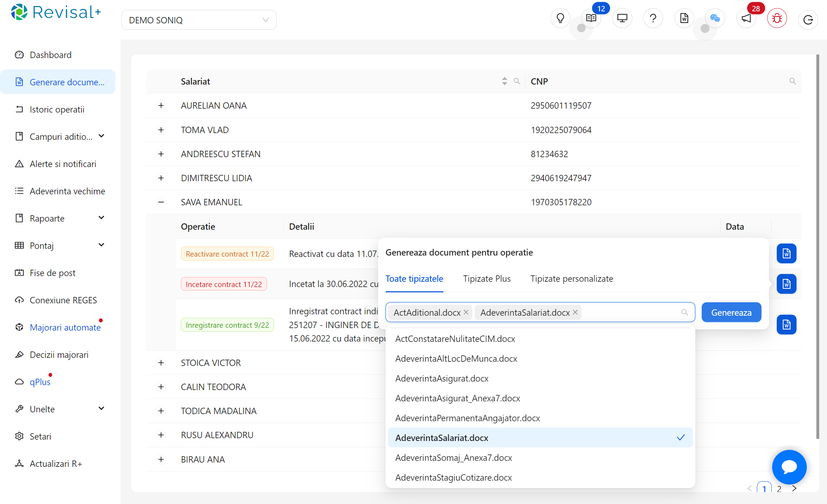Deselect AdeverintaSalariat.docx via its checkmark
The image size is (827, 504).
click(681, 437)
